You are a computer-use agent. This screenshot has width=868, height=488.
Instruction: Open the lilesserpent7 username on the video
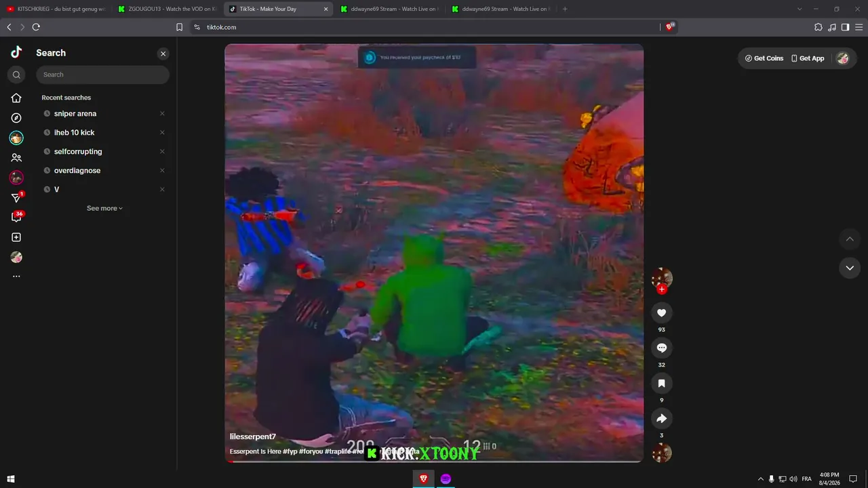point(253,437)
